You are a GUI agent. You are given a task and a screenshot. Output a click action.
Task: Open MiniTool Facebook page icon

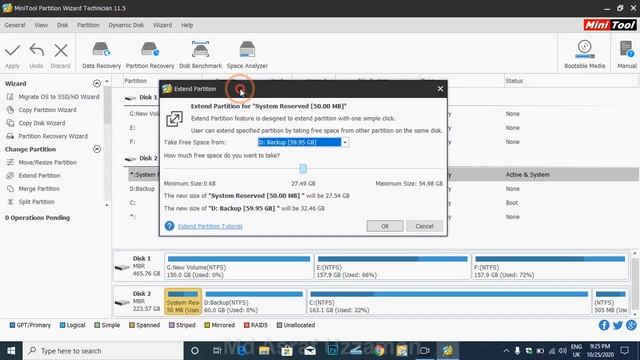coord(604,325)
